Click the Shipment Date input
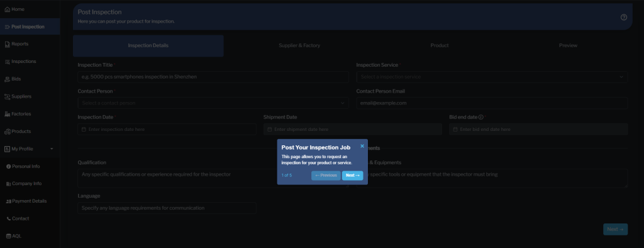Image resolution: width=644 pixels, height=248 pixels. 352,129
